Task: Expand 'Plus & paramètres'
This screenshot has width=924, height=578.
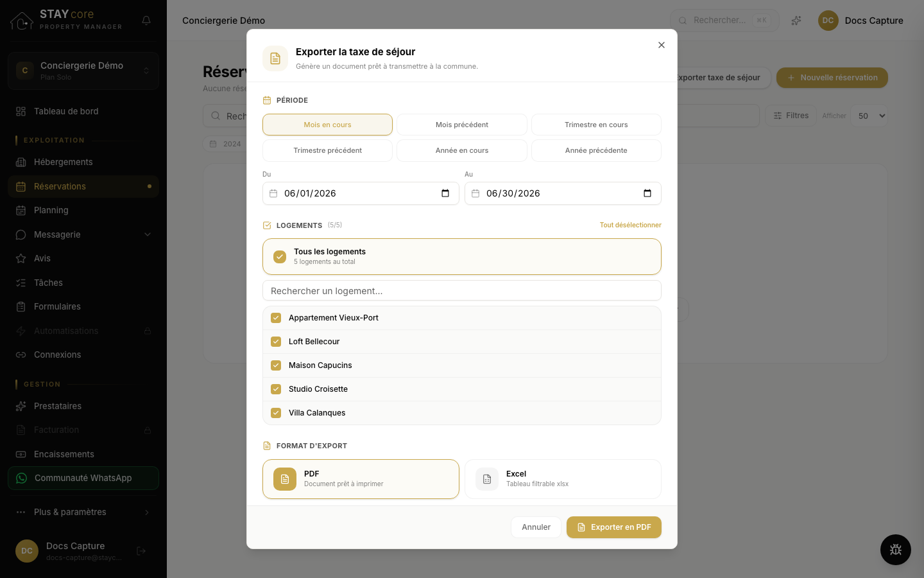Action: click(x=83, y=512)
